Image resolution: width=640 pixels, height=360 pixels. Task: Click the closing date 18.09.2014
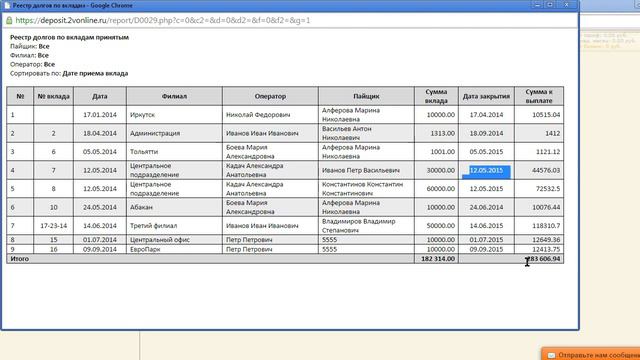[x=486, y=133]
